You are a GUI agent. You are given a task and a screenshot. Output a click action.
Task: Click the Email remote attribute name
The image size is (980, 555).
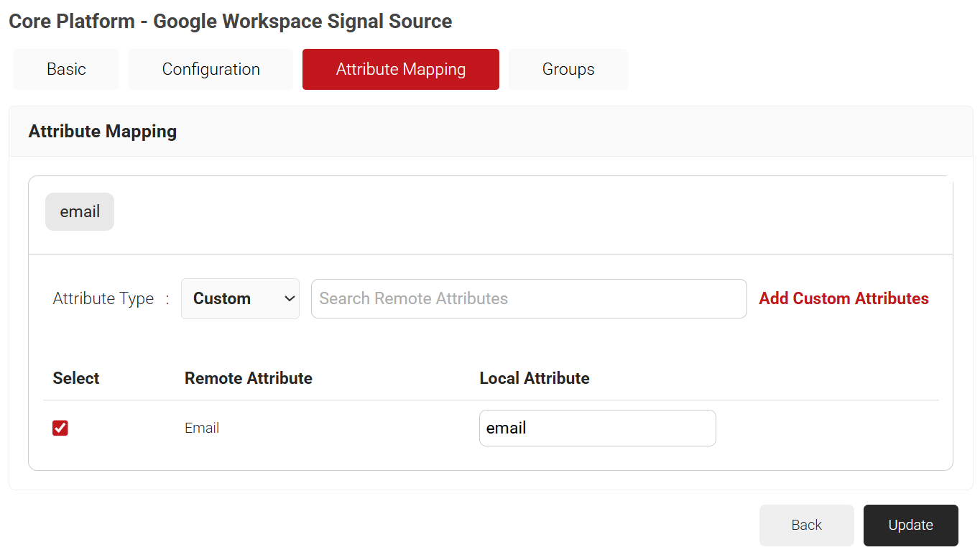pyautogui.click(x=202, y=428)
